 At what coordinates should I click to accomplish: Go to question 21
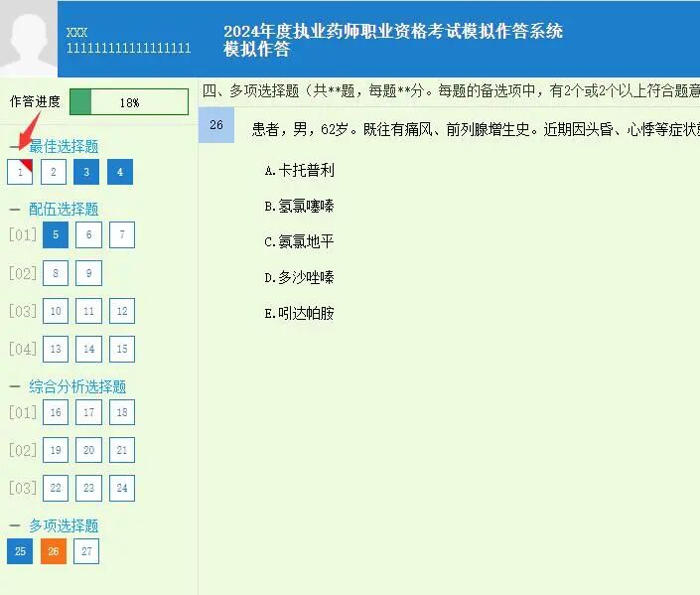coord(122,450)
